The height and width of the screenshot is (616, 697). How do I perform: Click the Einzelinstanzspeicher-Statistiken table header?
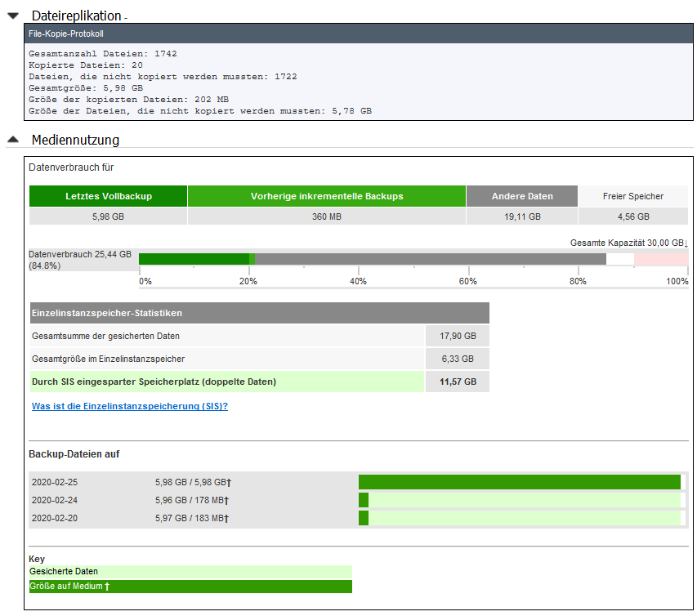[x=259, y=313]
